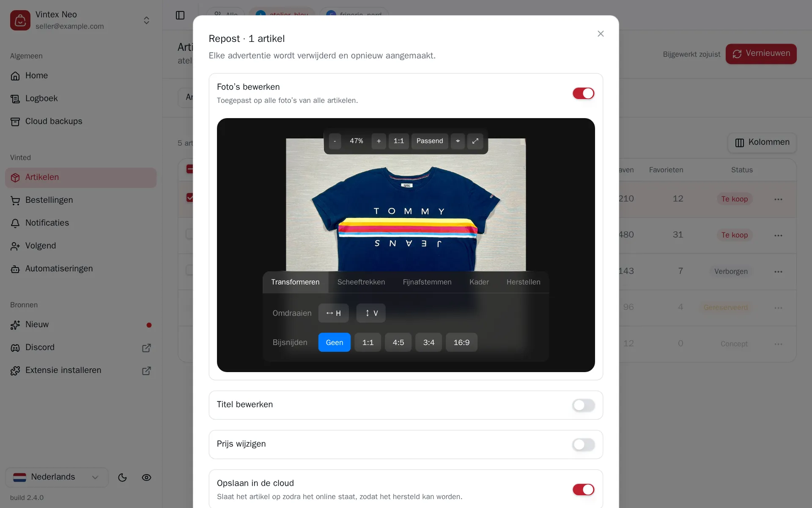The width and height of the screenshot is (812, 508).
Task: Toggle the Opslaan in de cloud switch
Action: pyautogui.click(x=583, y=489)
